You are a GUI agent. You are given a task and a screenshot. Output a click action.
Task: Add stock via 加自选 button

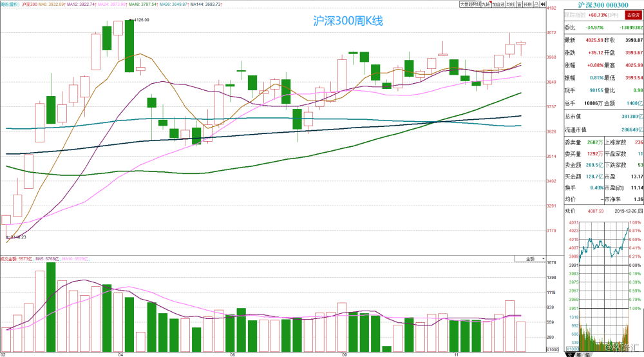tap(498, 4)
